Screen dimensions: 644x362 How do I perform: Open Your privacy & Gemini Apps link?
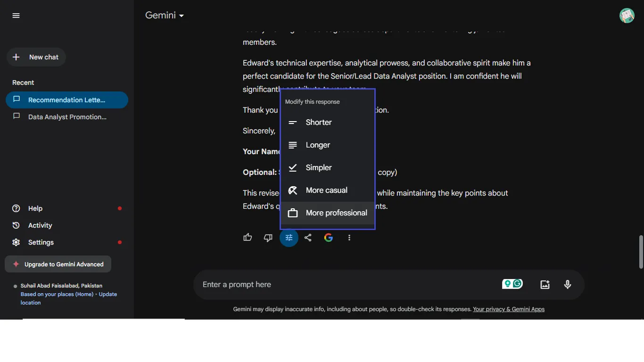509,309
